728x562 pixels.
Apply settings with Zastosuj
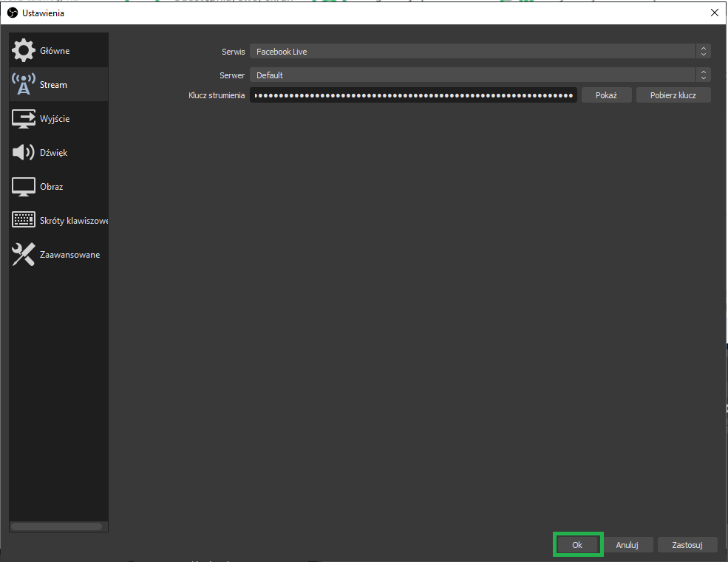coord(687,545)
